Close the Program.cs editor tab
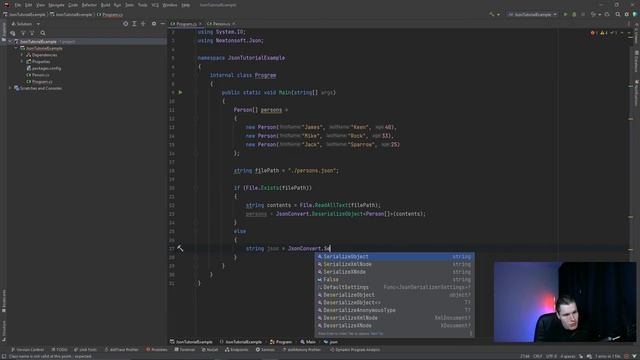 pyautogui.click(x=200, y=24)
